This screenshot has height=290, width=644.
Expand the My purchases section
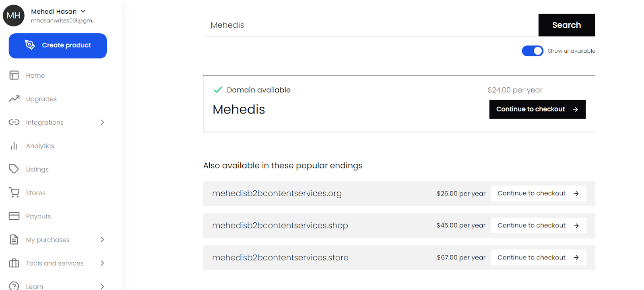(103, 239)
